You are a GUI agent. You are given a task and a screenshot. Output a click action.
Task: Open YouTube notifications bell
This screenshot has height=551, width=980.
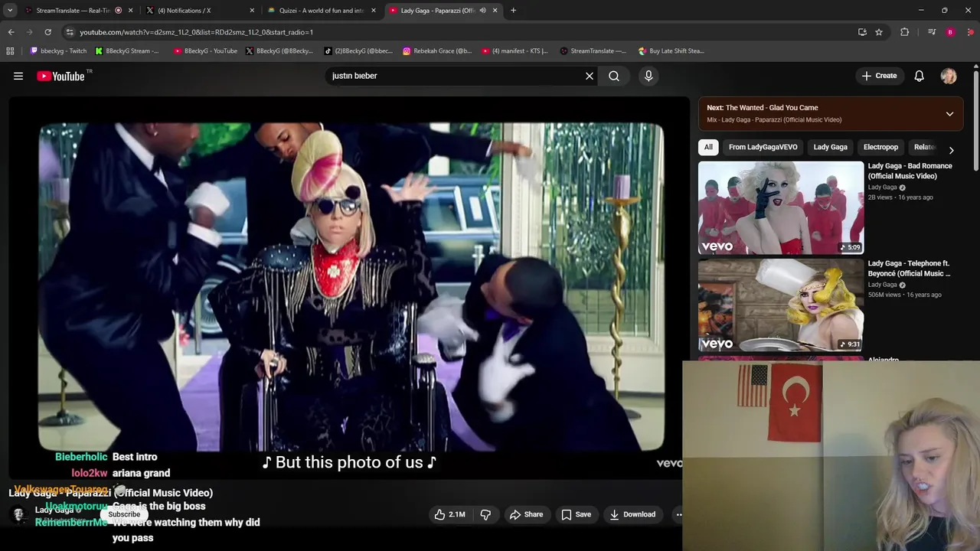click(x=919, y=76)
